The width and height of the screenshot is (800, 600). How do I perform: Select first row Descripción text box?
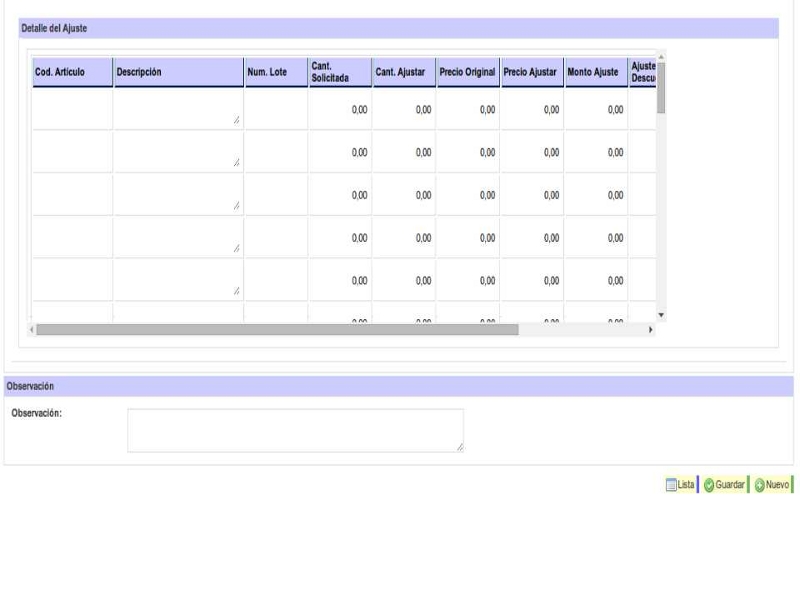click(x=177, y=109)
